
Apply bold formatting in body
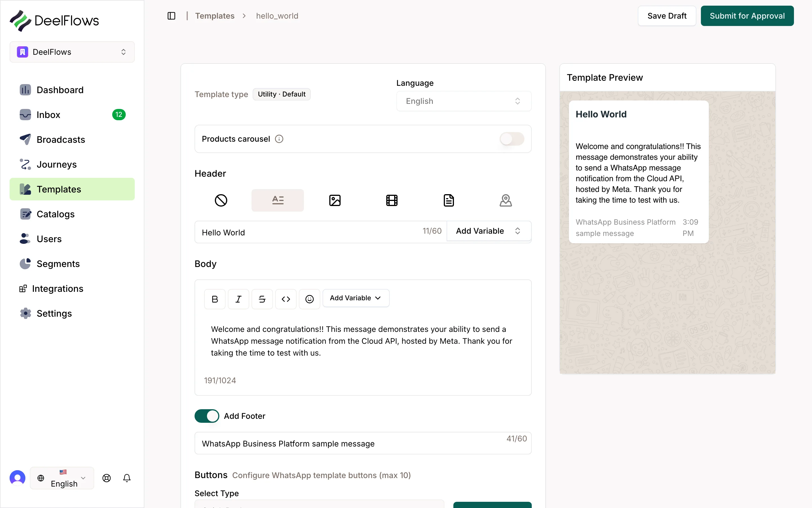click(215, 299)
